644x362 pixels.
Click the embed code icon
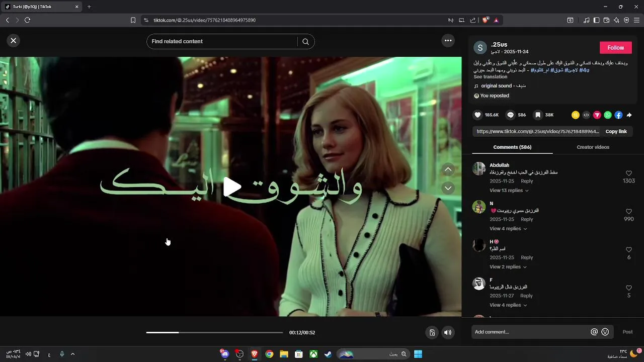[586, 115]
